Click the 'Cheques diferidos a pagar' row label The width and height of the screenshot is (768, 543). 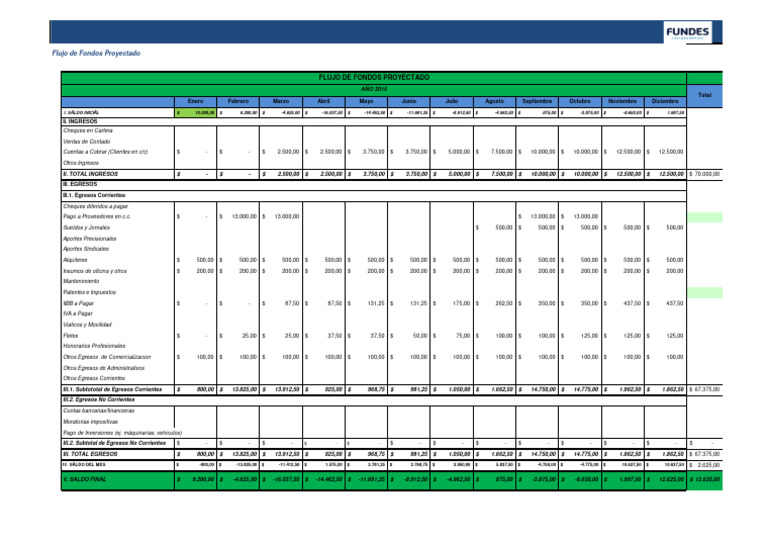click(96, 207)
